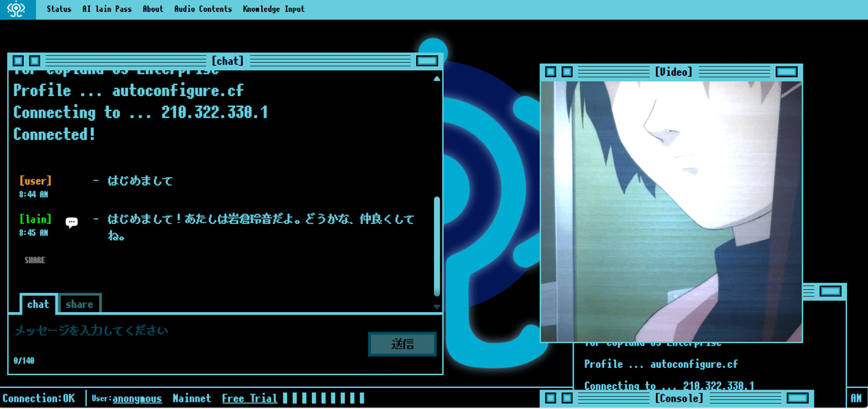
Task: Click speech bubble icon beside lain's message
Action: pyautogui.click(x=72, y=223)
